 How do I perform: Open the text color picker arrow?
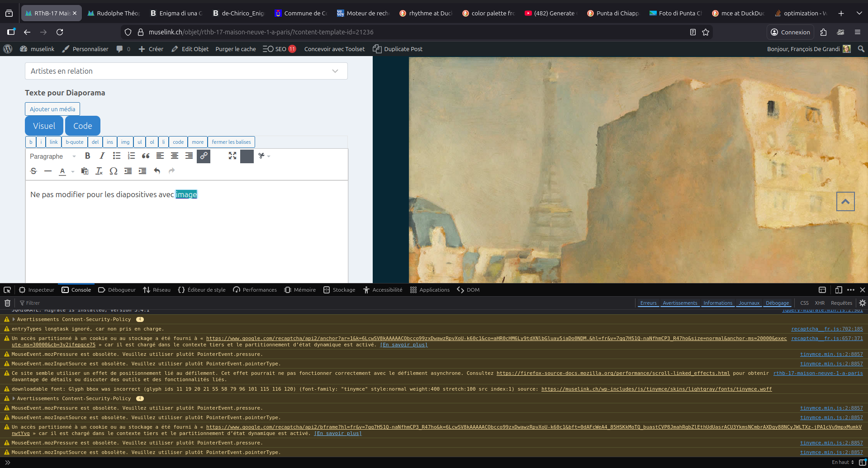point(73,171)
